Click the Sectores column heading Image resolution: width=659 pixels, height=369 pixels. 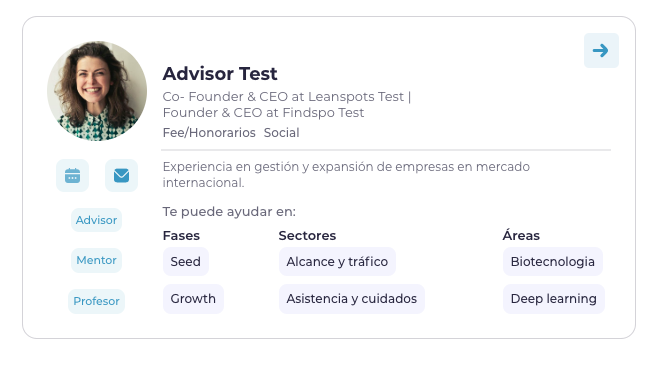(x=307, y=235)
